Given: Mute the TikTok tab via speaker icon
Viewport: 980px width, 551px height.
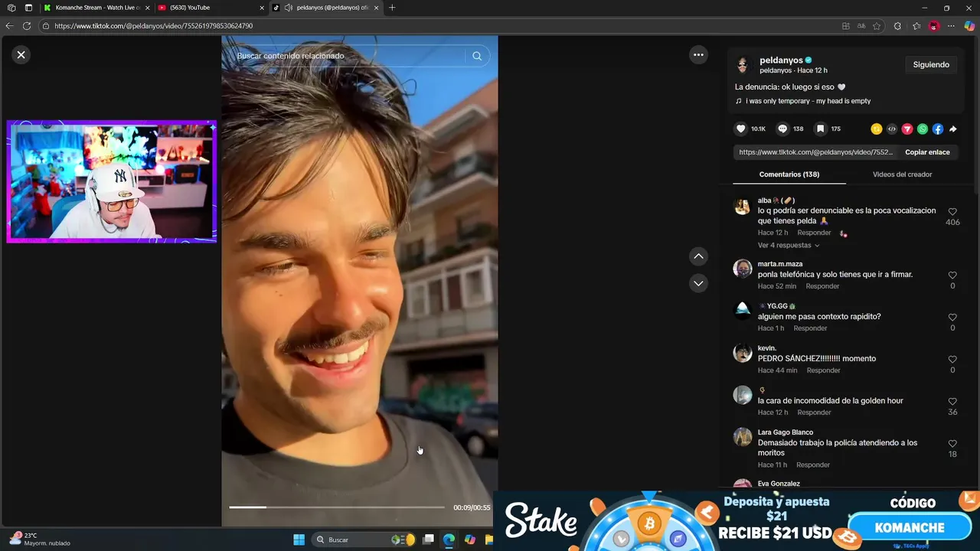Looking at the screenshot, I should [288, 8].
